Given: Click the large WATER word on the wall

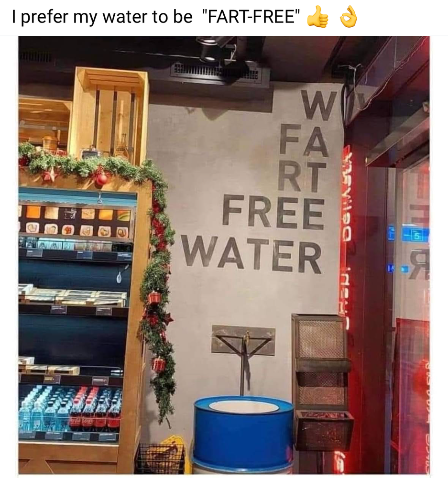Looking at the screenshot, I should (252, 256).
